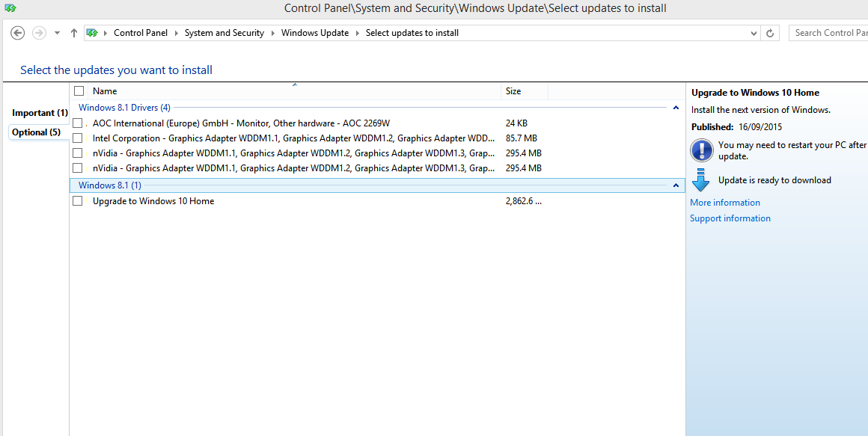Click the Refresh button beside the address bar
Screen dimensions: 868x436
[769, 33]
